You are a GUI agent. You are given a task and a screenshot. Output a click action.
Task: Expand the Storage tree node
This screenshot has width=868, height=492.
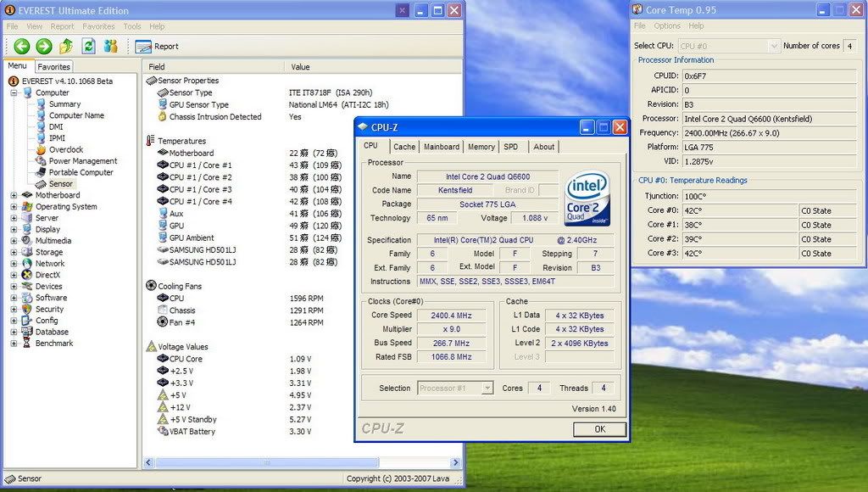(x=14, y=252)
